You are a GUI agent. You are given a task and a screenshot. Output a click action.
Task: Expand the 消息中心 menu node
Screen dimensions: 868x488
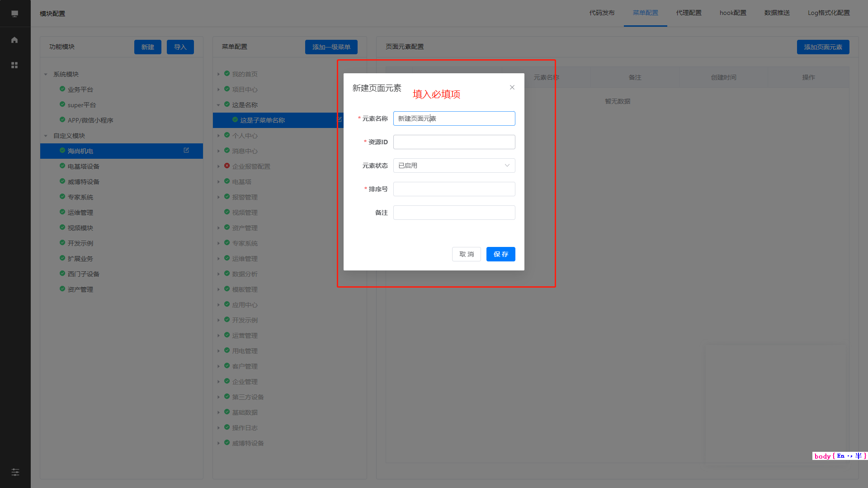tap(218, 151)
